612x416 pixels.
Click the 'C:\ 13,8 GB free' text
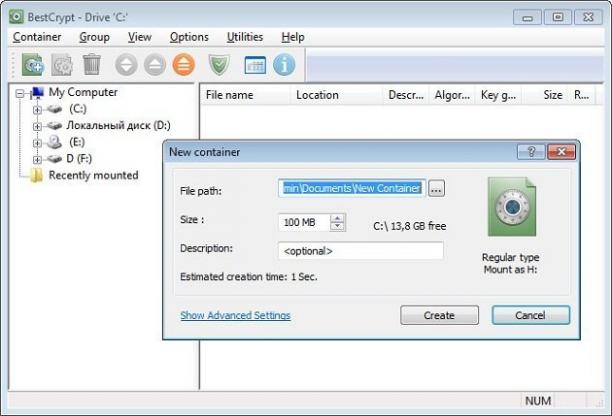coord(409,226)
